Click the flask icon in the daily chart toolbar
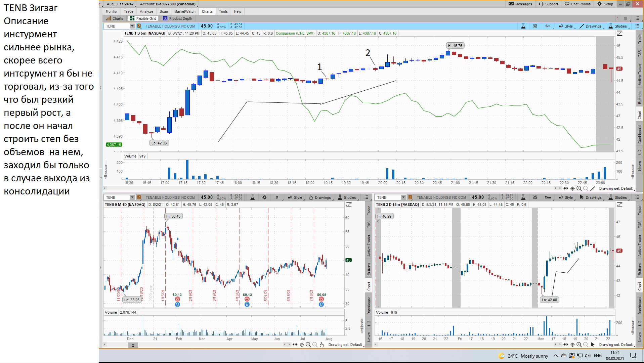Viewport: 644px width, 363px height. click(x=252, y=197)
